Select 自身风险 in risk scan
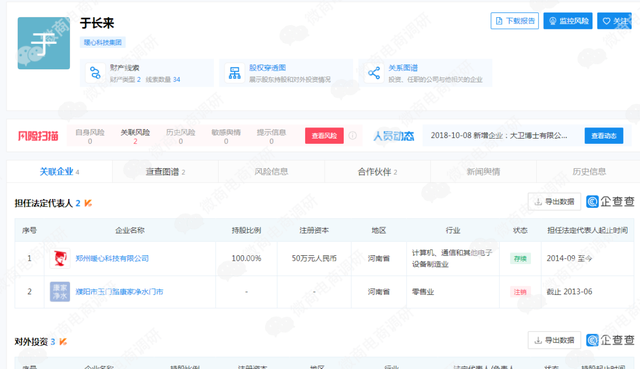Image resolution: width=640 pixels, height=369 pixels. pos(90,136)
